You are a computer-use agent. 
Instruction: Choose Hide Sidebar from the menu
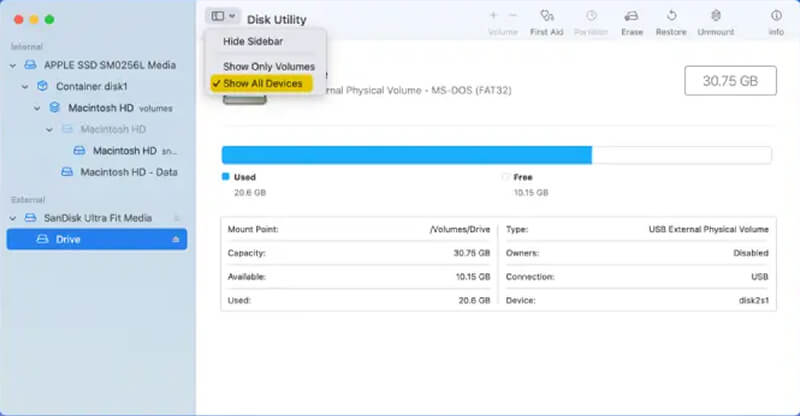[x=253, y=41]
